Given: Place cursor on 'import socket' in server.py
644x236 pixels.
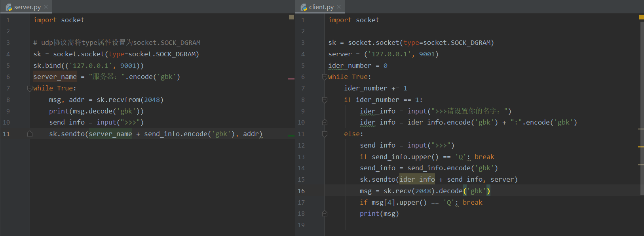Looking at the screenshot, I should (59, 20).
